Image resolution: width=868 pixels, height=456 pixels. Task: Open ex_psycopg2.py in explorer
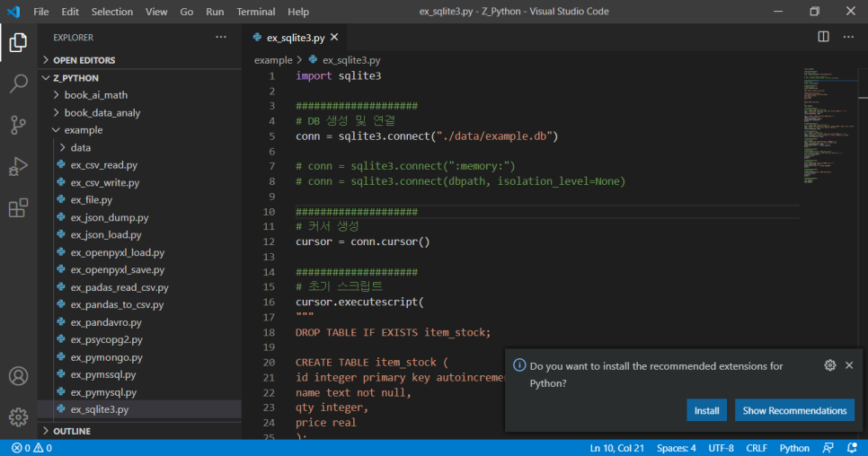pos(139,339)
